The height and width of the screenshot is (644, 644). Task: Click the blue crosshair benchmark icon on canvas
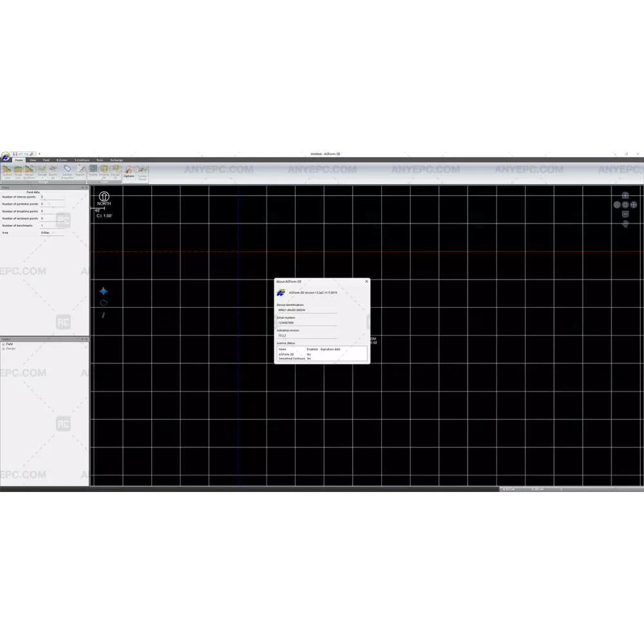(x=103, y=291)
